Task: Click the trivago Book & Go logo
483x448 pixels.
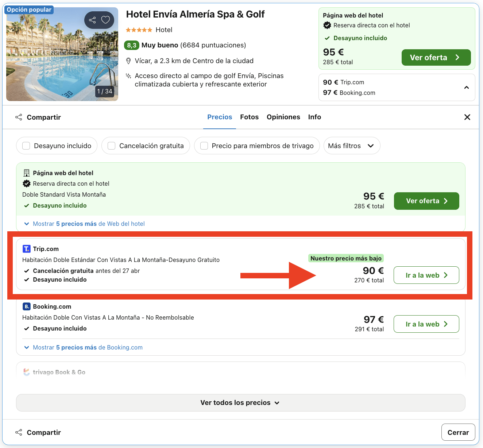Action: (x=27, y=372)
